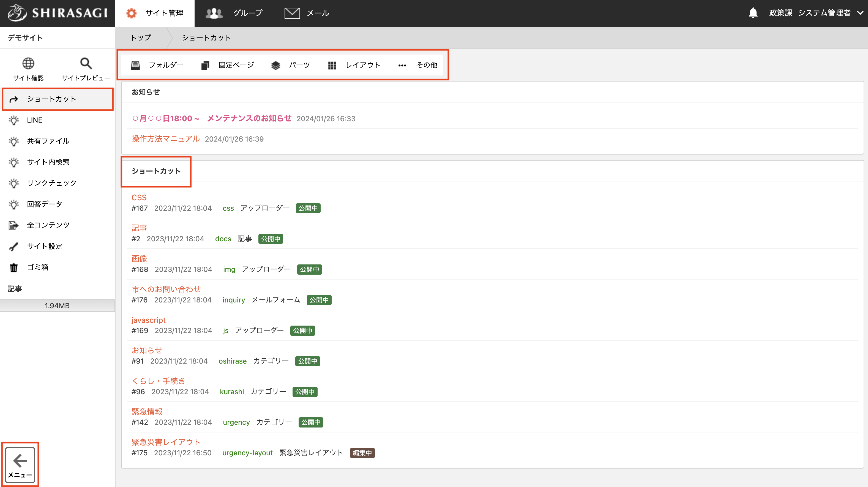Expand the user account dropdown arrow

coord(860,13)
